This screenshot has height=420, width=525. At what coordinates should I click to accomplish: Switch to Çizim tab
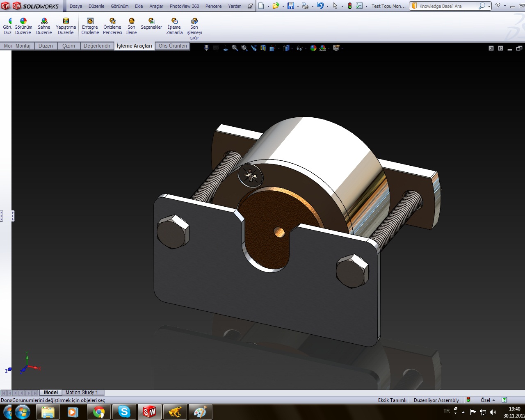point(69,46)
